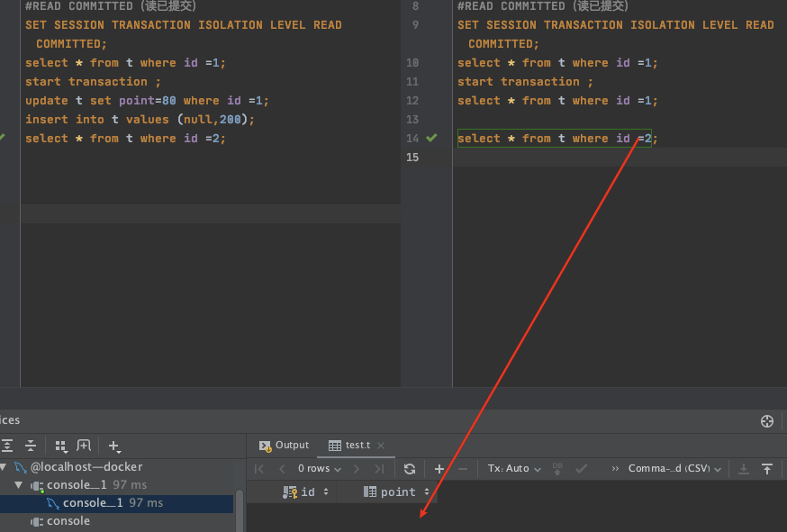The height and width of the screenshot is (532, 787).
Task: Click 'select * from t where id =2;' in right editor
Action: click(557, 139)
